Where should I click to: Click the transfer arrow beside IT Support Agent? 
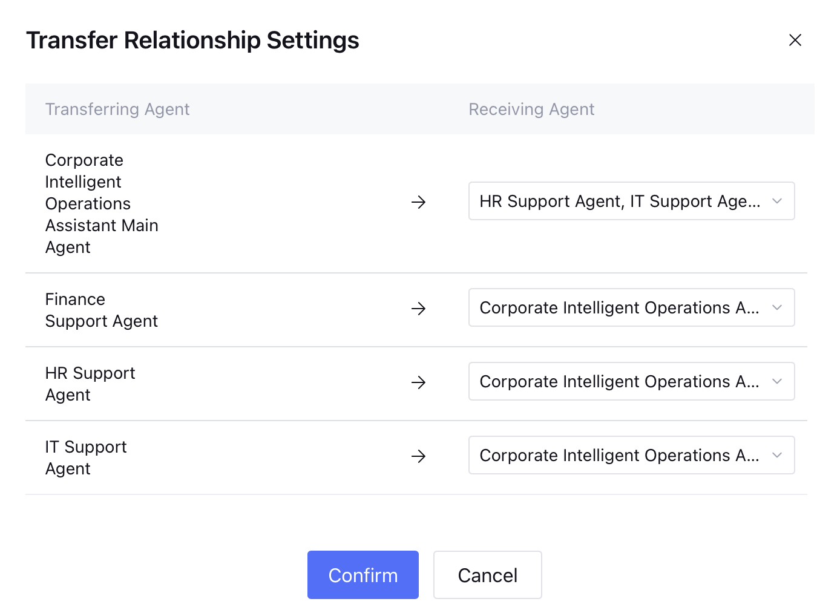pos(419,456)
